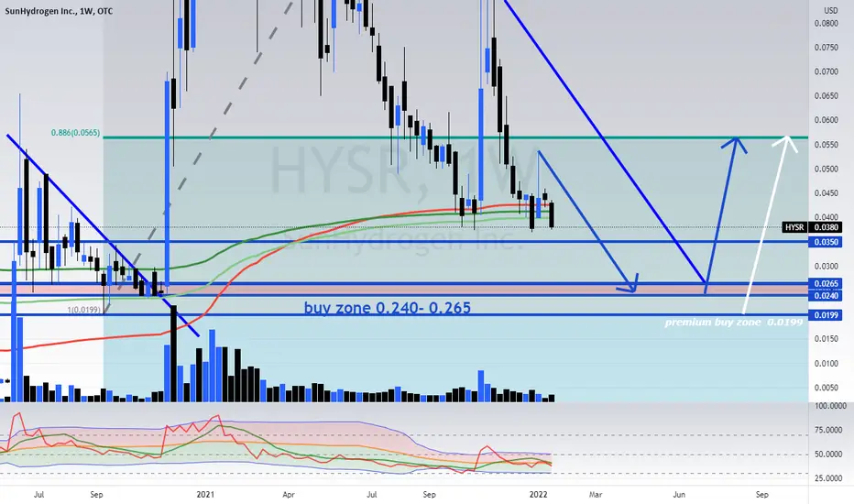Click the 0.0150 price axis label
854x504 pixels.
tap(827, 339)
